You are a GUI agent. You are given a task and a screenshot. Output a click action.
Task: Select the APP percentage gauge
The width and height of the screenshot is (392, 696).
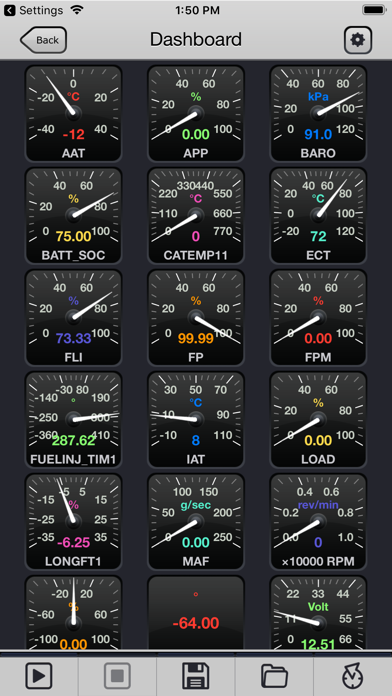[x=196, y=114]
